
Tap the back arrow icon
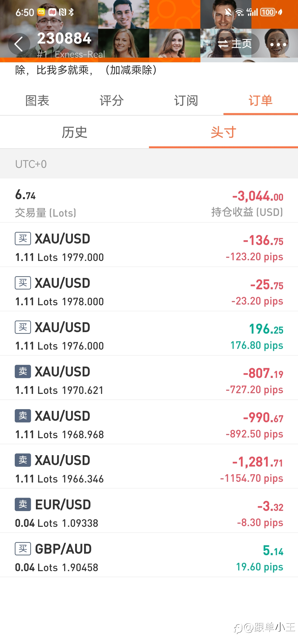click(19, 44)
